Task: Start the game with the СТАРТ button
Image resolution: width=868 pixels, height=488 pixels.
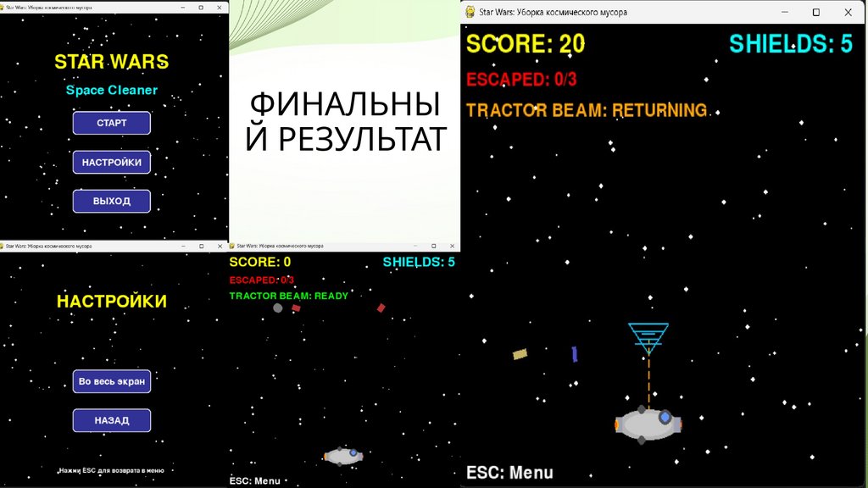Action: coord(111,123)
